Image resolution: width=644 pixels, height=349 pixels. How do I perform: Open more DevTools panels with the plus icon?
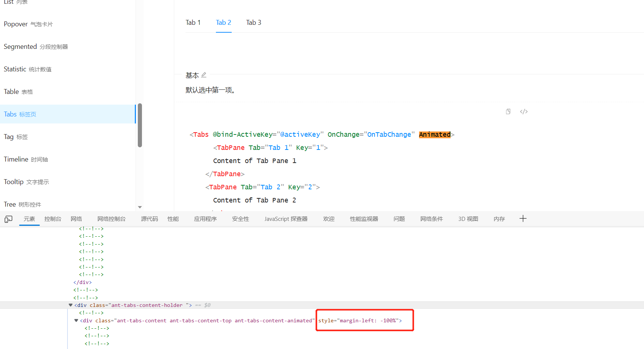click(523, 219)
